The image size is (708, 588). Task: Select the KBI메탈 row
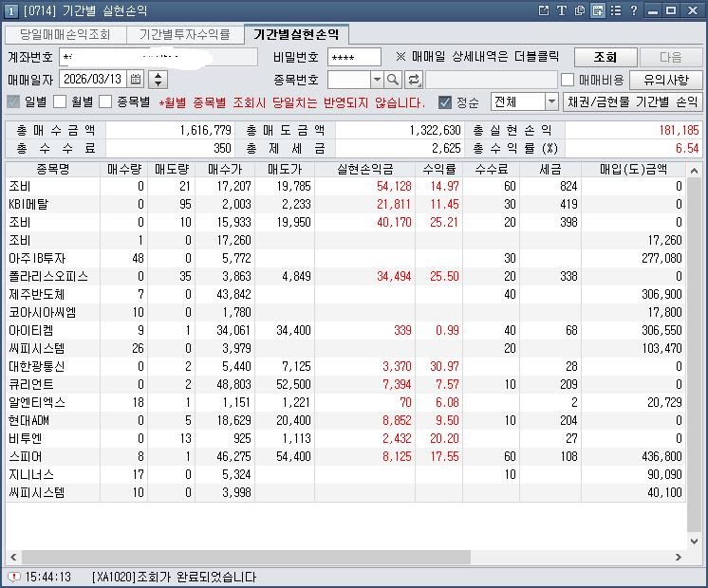click(345, 204)
